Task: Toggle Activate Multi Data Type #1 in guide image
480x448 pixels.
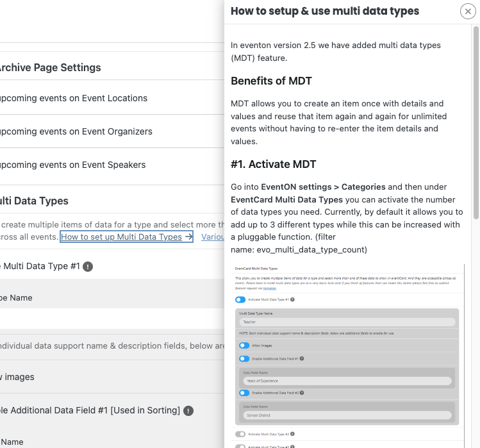Action: (x=241, y=299)
